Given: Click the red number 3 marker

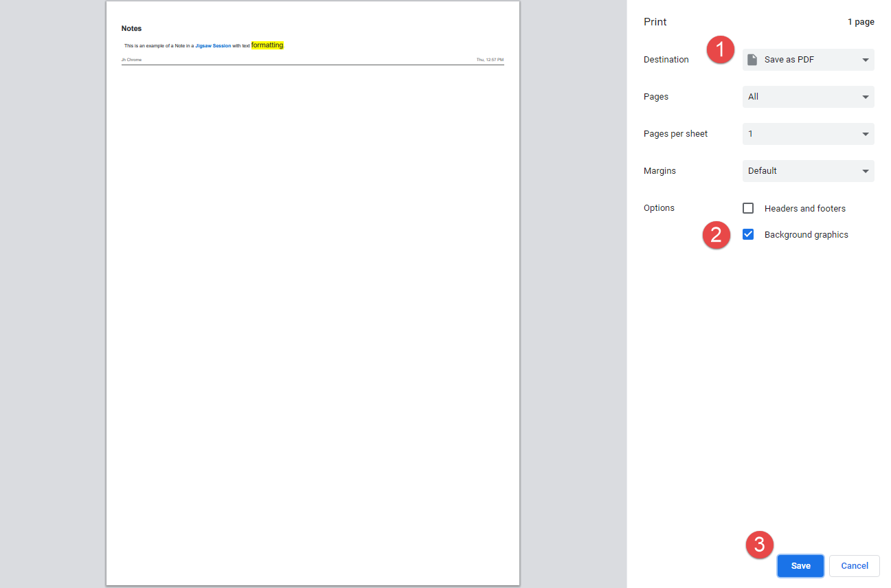Looking at the screenshot, I should (x=760, y=544).
